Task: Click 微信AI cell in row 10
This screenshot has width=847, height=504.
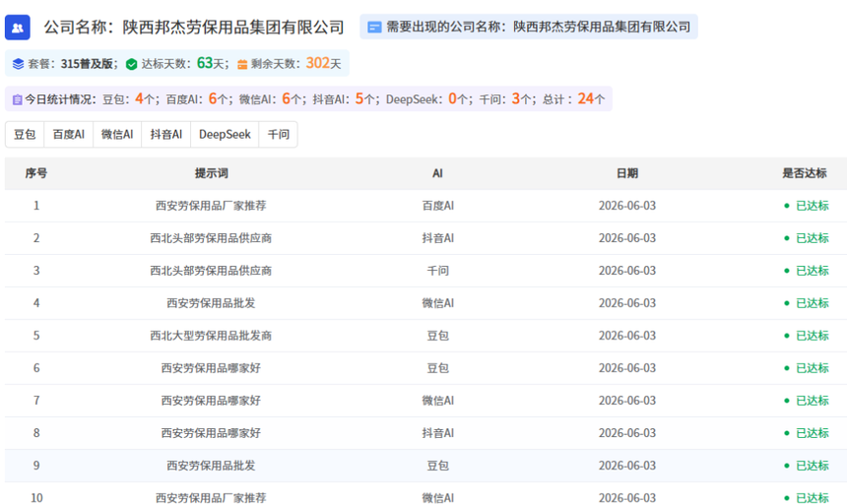Action: [438, 497]
